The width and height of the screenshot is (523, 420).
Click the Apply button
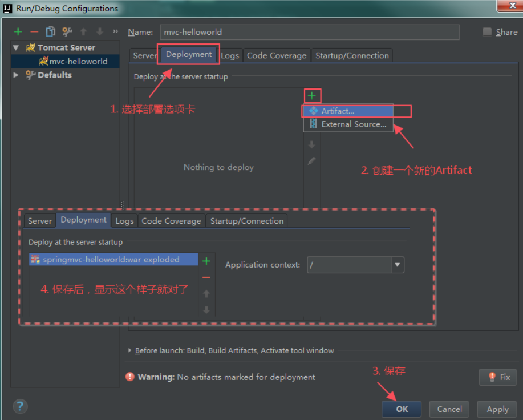(x=497, y=409)
